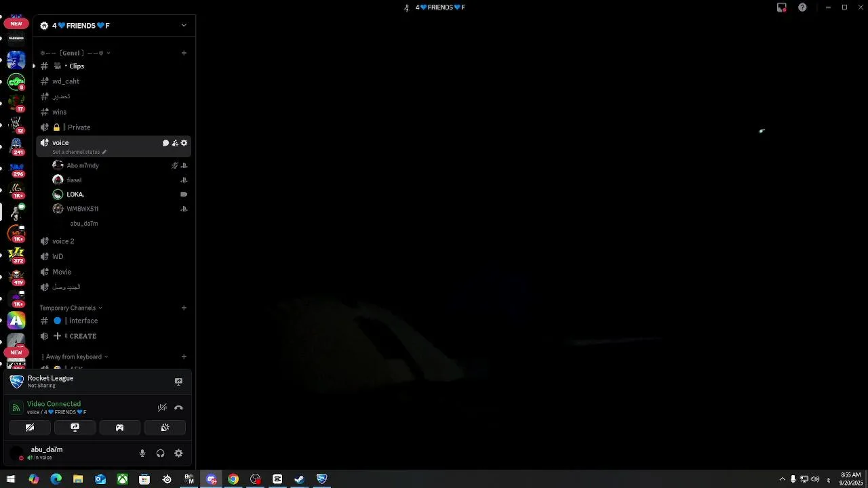This screenshot has width=868, height=488.
Task: Open the server icon with badge 241
Action: pos(16,146)
